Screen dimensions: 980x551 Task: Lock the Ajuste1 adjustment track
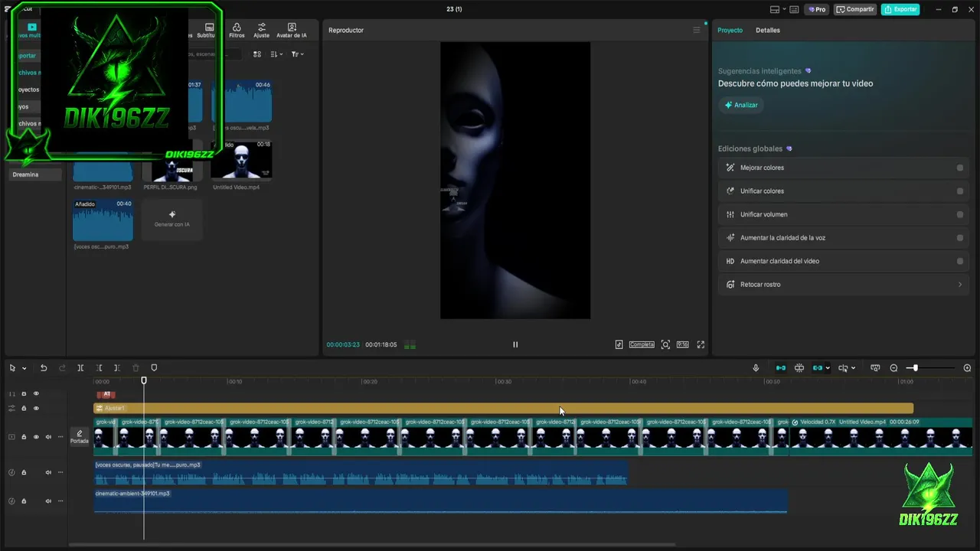tap(24, 409)
